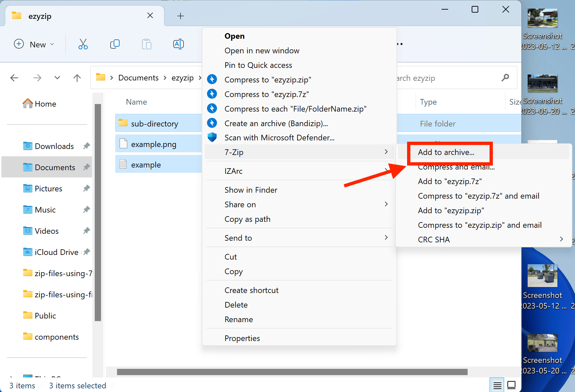Click the Rename icon in the toolbar

pyautogui.click(x=178, y=44)
